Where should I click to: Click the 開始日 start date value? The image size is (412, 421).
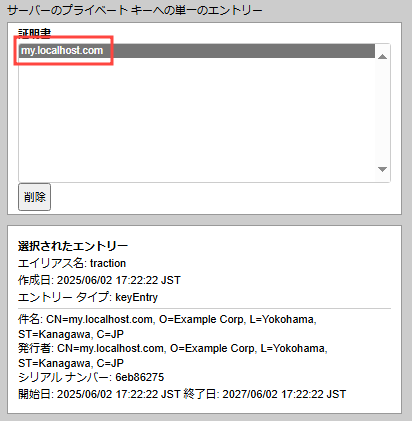119,394
